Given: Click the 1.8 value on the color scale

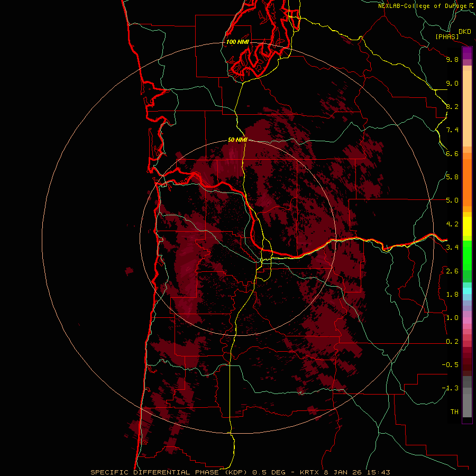Looking at the screenshot, I should pyautogui.click(x=452, y=295).
